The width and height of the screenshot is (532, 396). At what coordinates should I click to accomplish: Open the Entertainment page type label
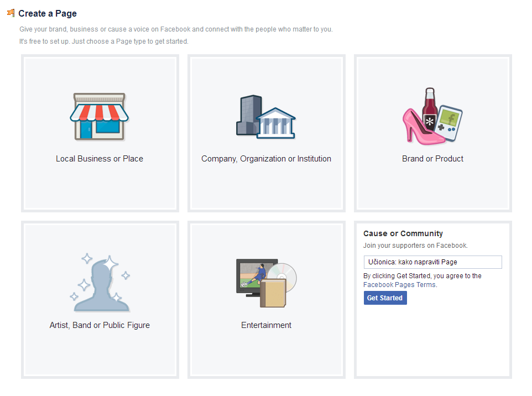coord(266,325)
